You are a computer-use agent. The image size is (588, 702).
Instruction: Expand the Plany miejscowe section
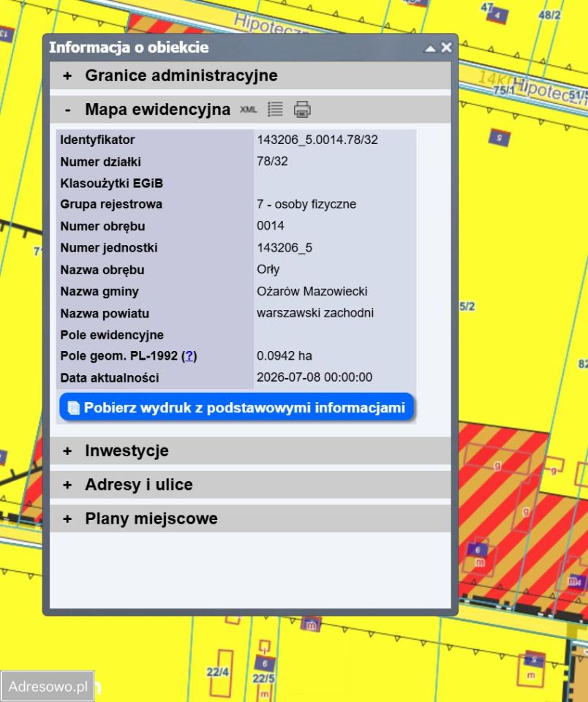250,519
